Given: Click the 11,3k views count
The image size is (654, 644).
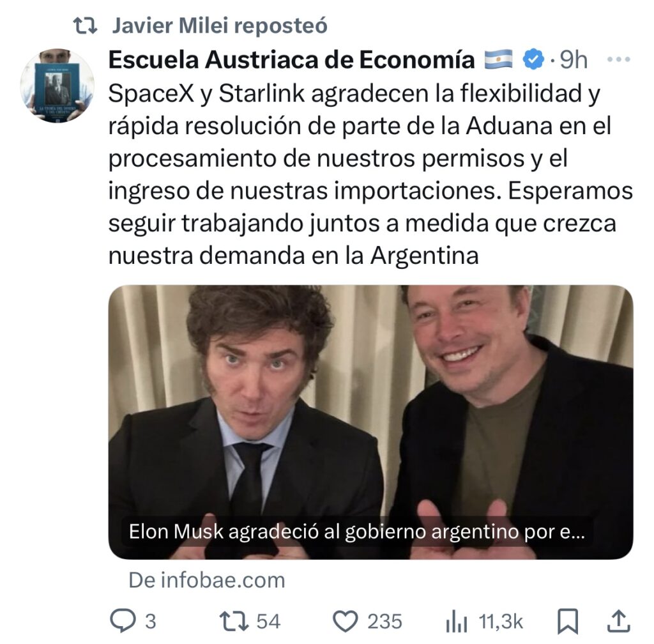Looking at the screenshot, I should point(501,622).
